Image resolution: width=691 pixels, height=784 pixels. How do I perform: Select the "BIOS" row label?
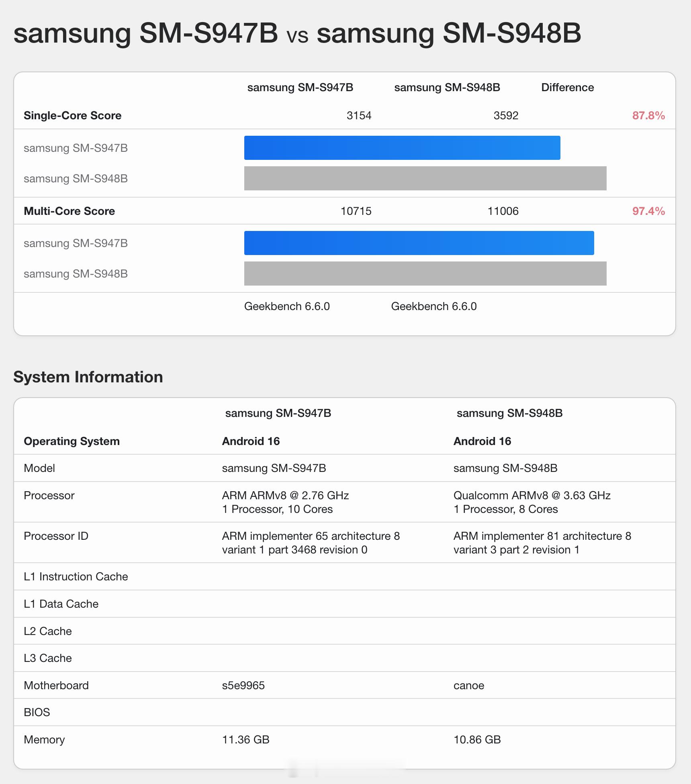(x=37, y=713)
